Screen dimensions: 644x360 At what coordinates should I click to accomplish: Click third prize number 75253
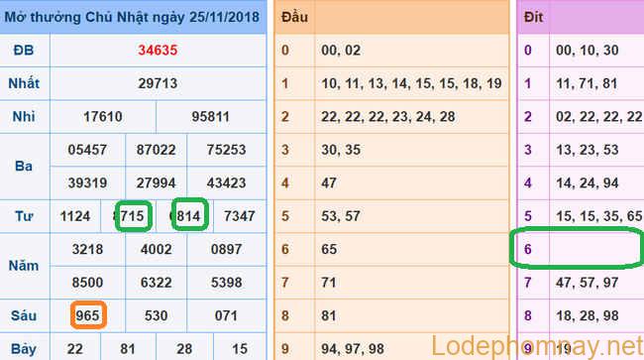pyautogui.click(x=226, y=150)
